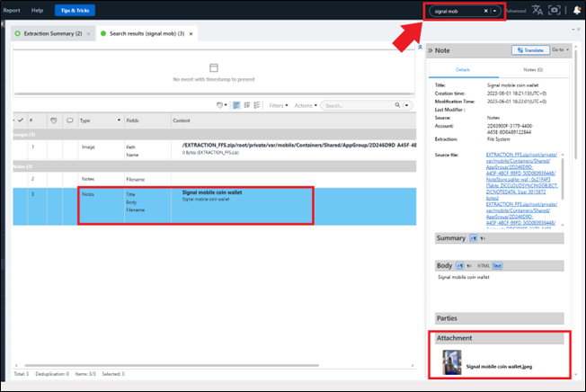Open the Actions dropdown

305,105
